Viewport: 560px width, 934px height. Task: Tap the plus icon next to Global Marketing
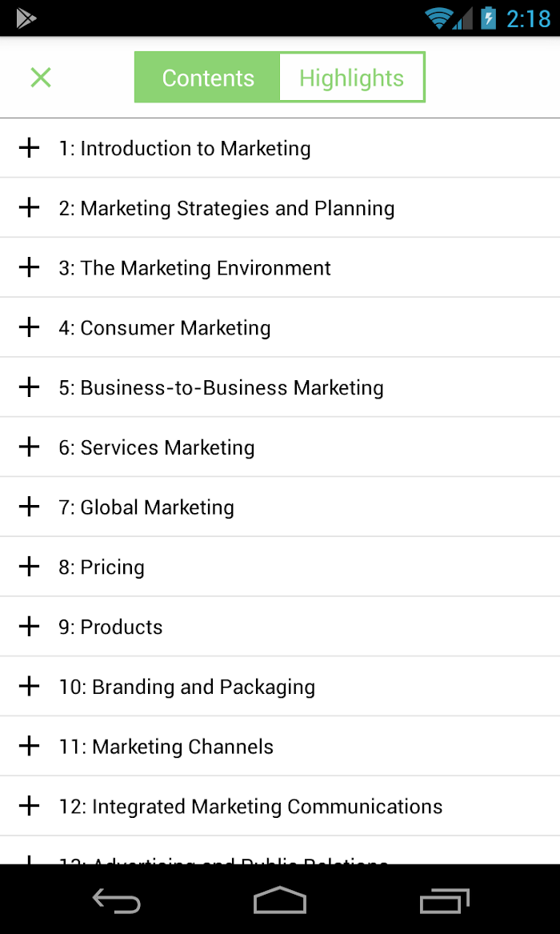coord(29,507)
